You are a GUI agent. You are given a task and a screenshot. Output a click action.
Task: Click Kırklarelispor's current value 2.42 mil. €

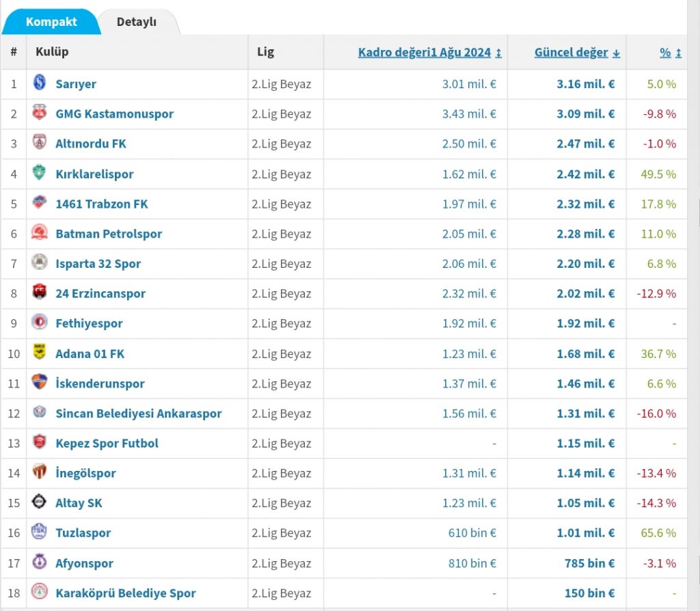[585, 174]
